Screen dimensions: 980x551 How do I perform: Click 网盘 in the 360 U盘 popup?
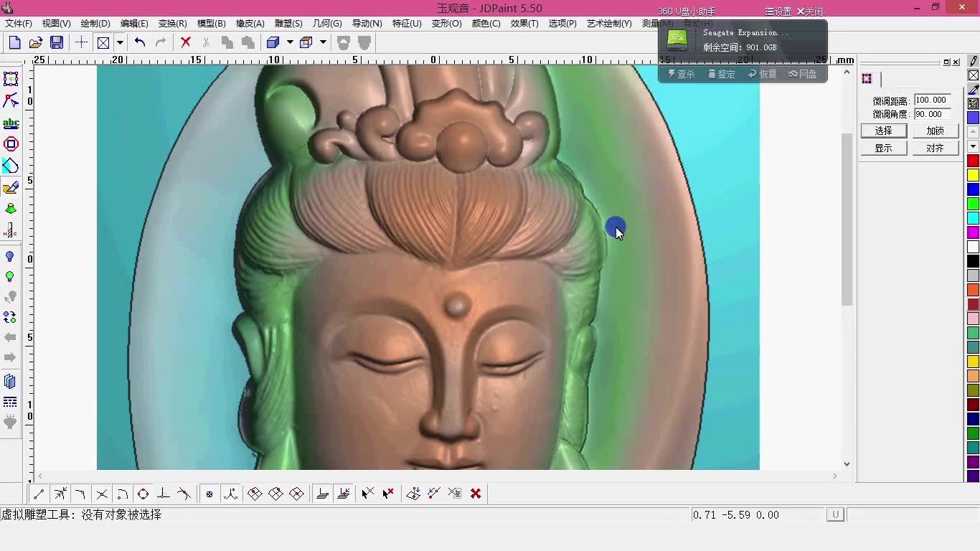click(x=803, y=74)
